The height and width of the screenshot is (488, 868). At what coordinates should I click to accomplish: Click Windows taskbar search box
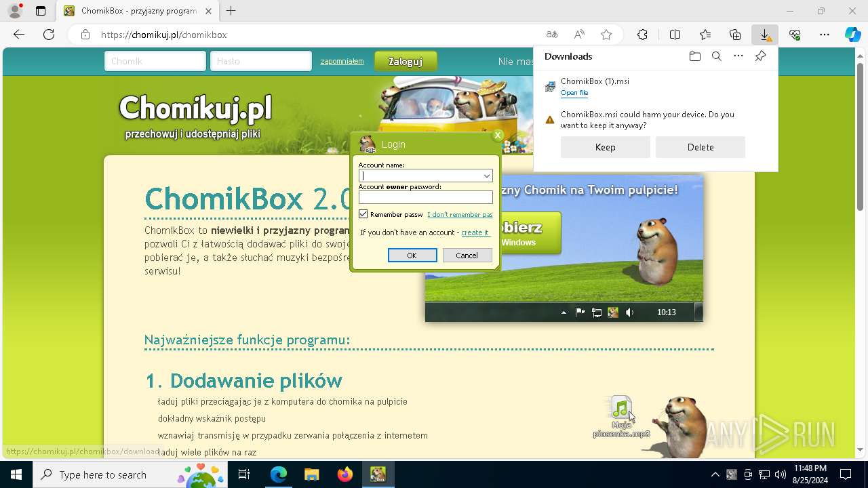pos(130,474)
